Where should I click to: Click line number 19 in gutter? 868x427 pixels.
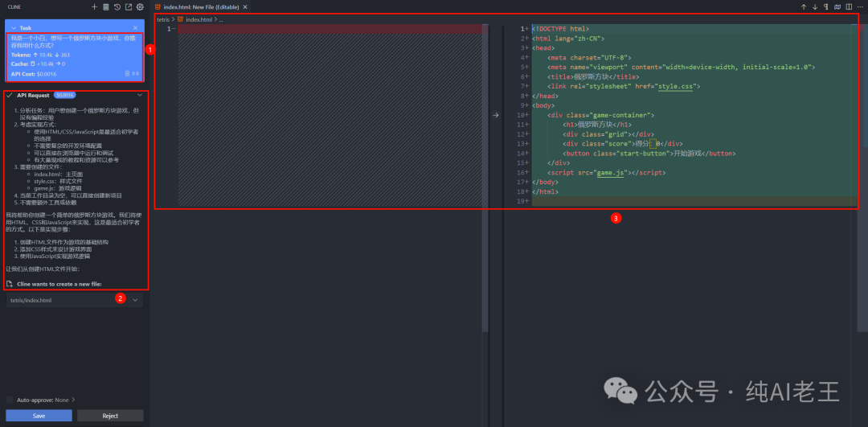(x=522, y=202)
